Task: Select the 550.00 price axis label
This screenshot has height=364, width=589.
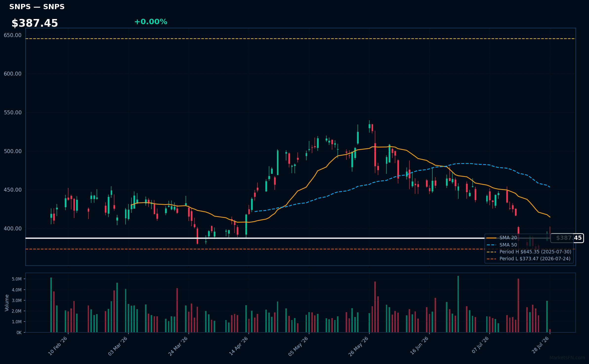Action: coord(13,113)
